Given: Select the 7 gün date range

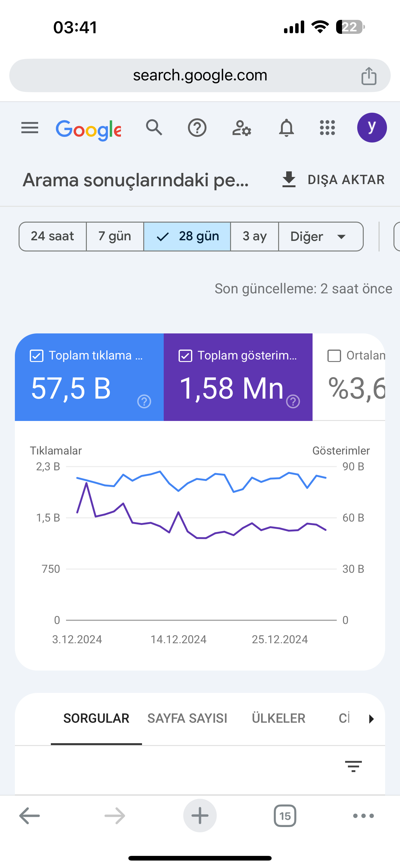Looking at the screenshot, I should pos(115,237).
